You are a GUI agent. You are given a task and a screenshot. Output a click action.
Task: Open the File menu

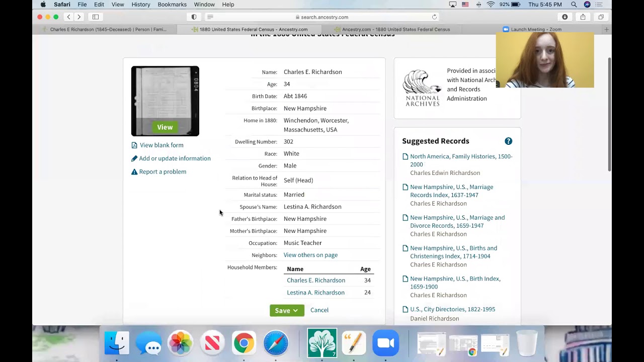point(82,5)
